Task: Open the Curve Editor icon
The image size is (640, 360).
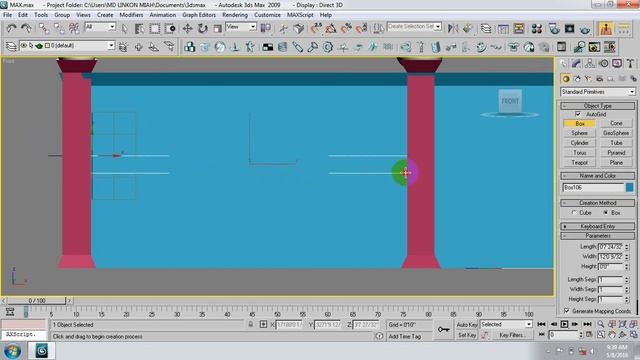Action: [x=503, y=28]
